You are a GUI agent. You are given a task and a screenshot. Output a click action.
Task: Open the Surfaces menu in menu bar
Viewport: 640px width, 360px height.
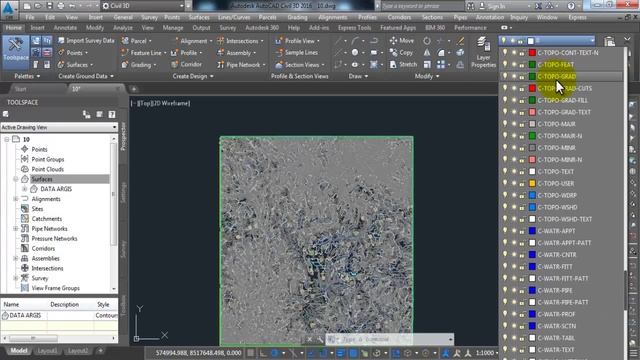[199, 18]
